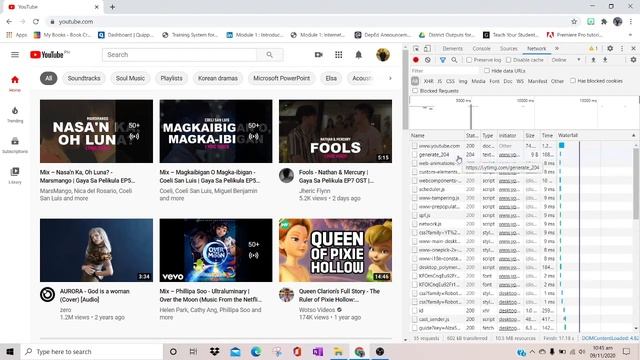Screen dimensions: 640x360
Task: Toggle DevTools device toolbar icon
Action: pos(427,48)
